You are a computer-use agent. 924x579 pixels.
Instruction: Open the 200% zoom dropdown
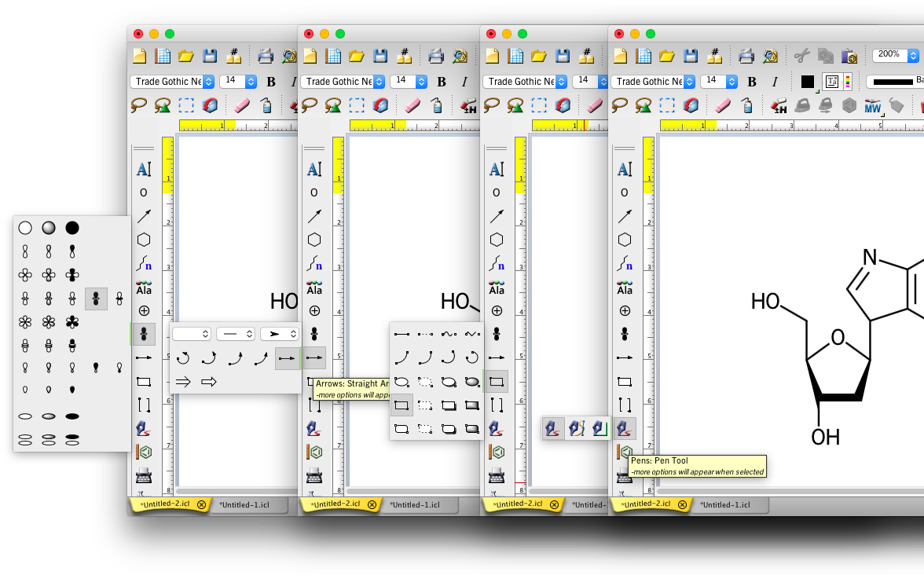coord(896,55)
